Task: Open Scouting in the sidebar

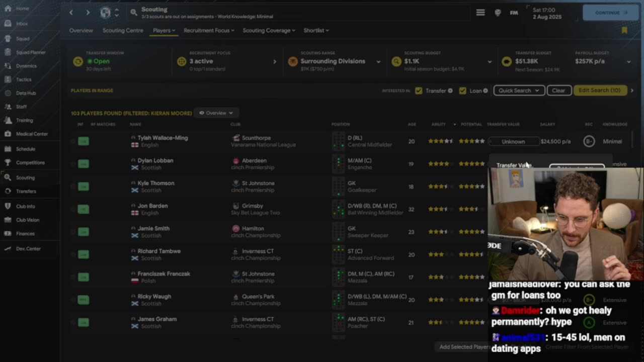Action: (x=25, y=177)
